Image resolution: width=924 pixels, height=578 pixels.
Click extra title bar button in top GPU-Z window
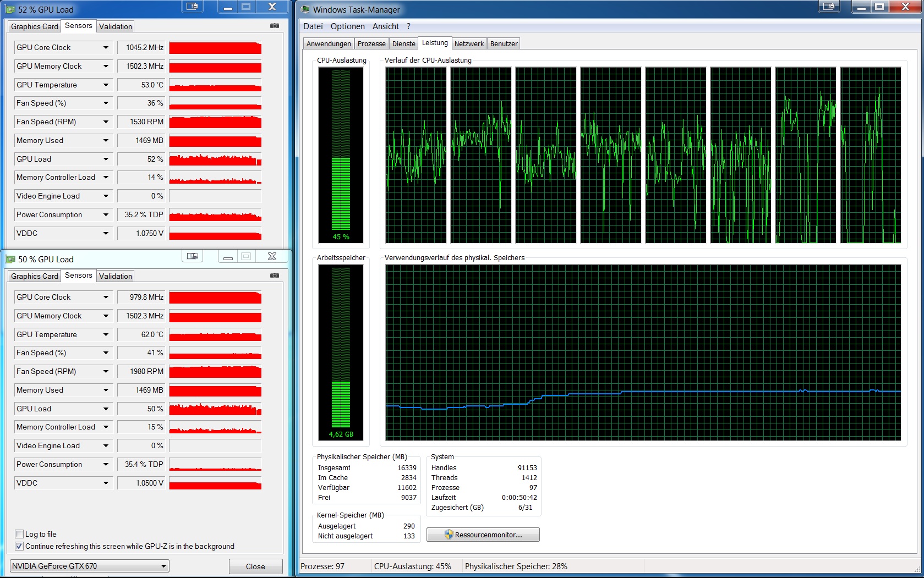coord(192,7)
